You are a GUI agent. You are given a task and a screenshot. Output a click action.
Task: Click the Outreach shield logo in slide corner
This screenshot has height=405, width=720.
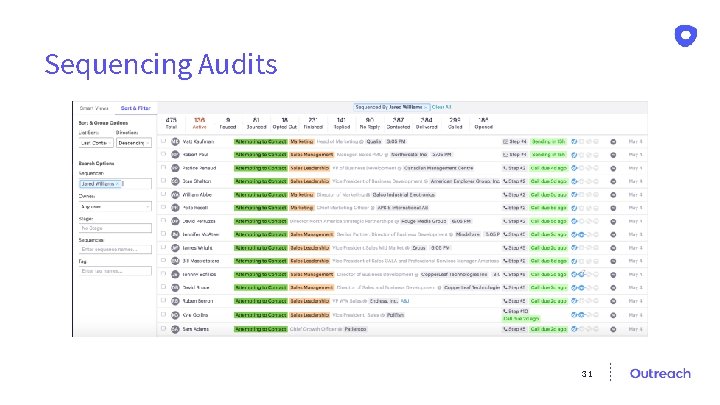point(686,36)
